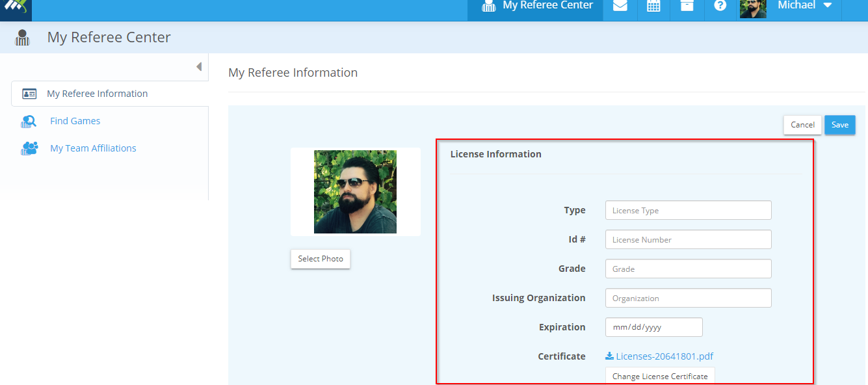Collapse the sidebar with the arrow
This screenshot has height=385, width=868.
[x=199, y=66]
